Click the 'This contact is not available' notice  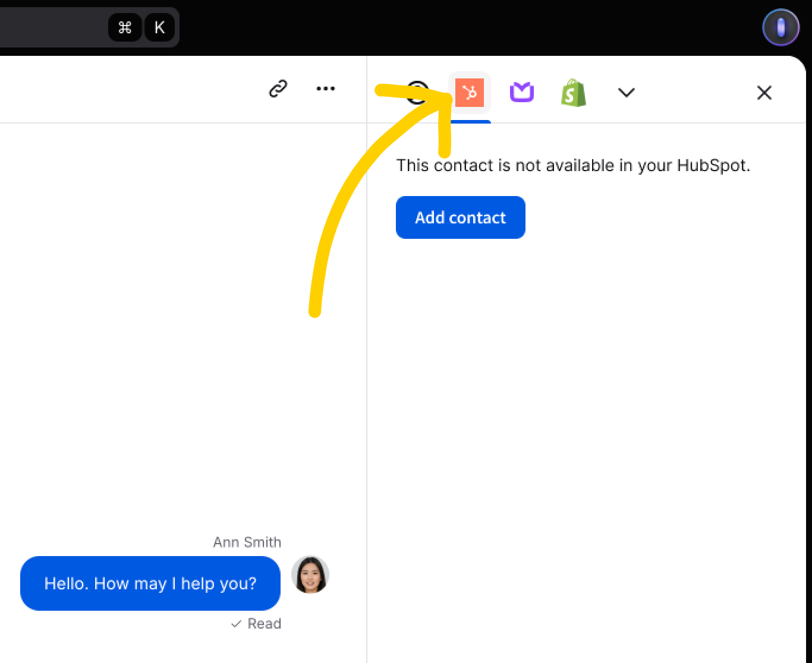(x=574, y=165)
